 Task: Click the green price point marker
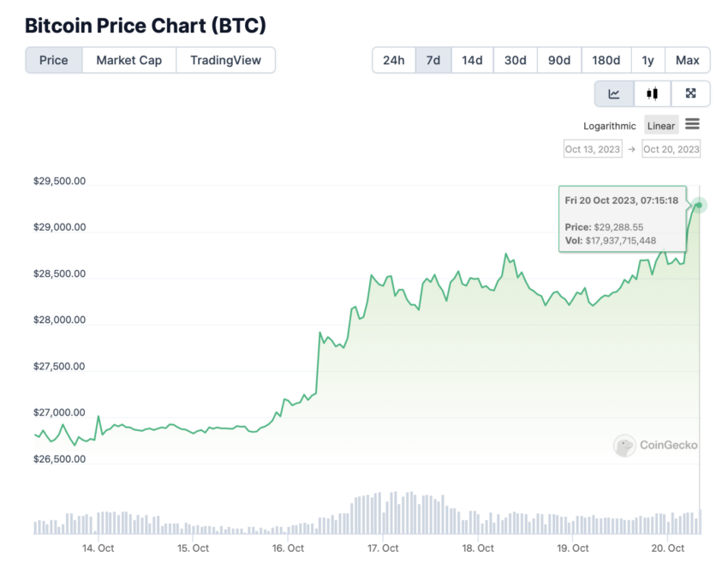coord(699,206)
